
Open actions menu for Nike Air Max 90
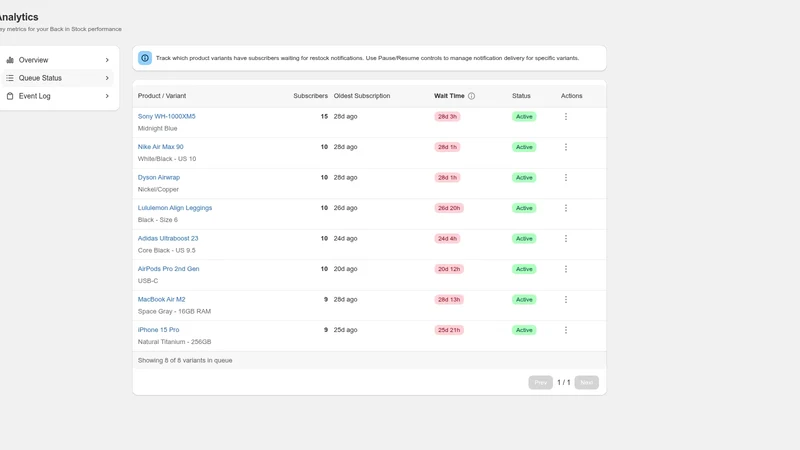pos(566,147)
